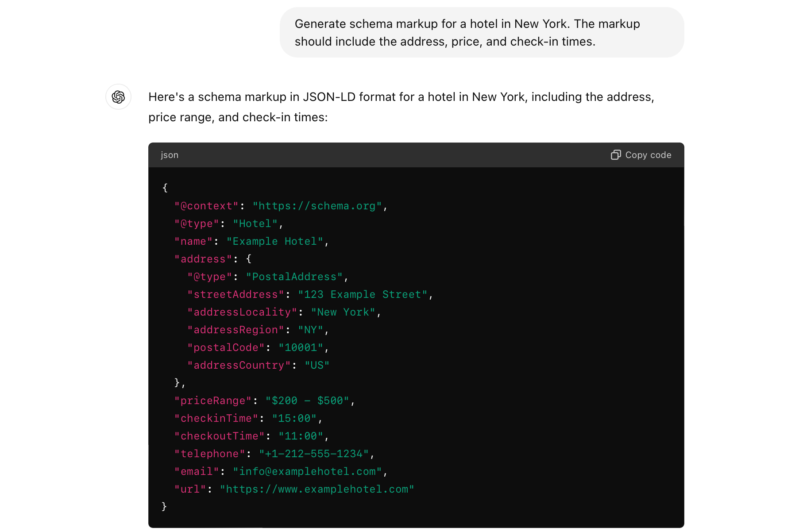
Task: Click the "https://schema.org" value
Action: (x=317, y=206)
